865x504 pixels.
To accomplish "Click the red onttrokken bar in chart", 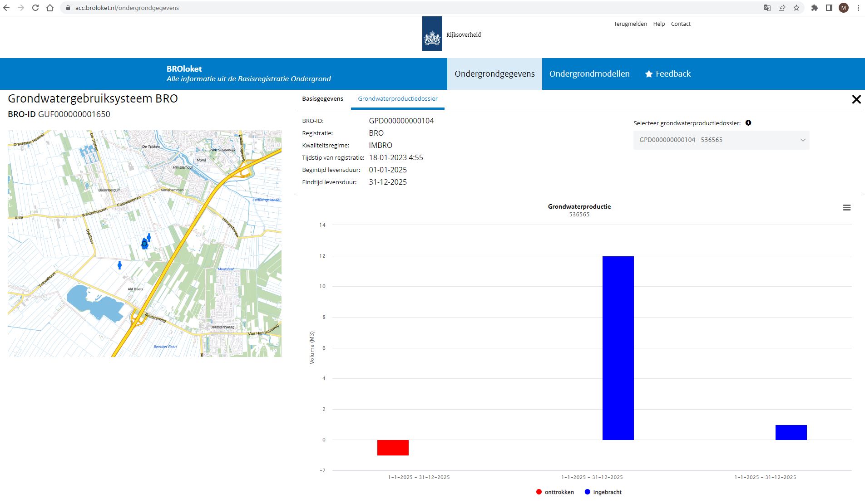I will pyautogui.click(x=393, y=448).
